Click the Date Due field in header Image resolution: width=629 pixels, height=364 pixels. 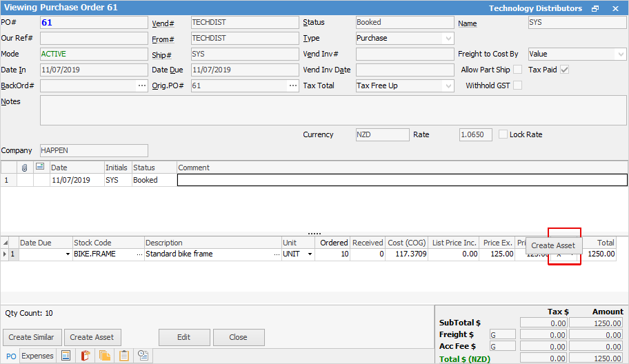(x=245, y=70)
